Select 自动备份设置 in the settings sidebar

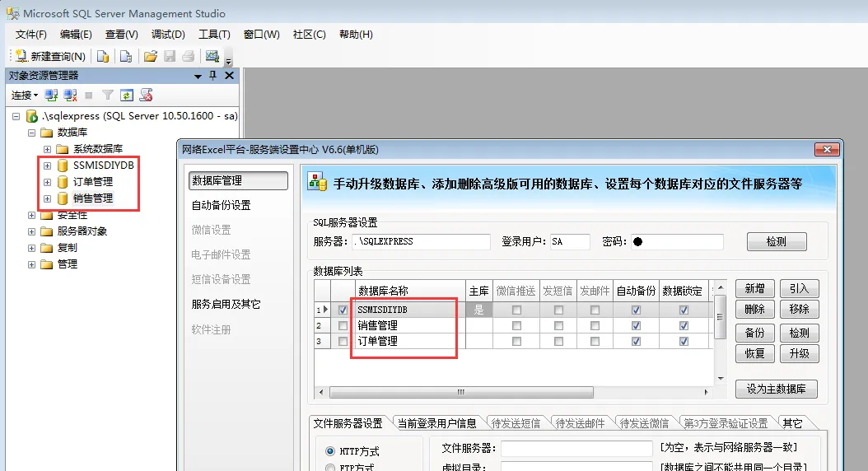[222, 205]
